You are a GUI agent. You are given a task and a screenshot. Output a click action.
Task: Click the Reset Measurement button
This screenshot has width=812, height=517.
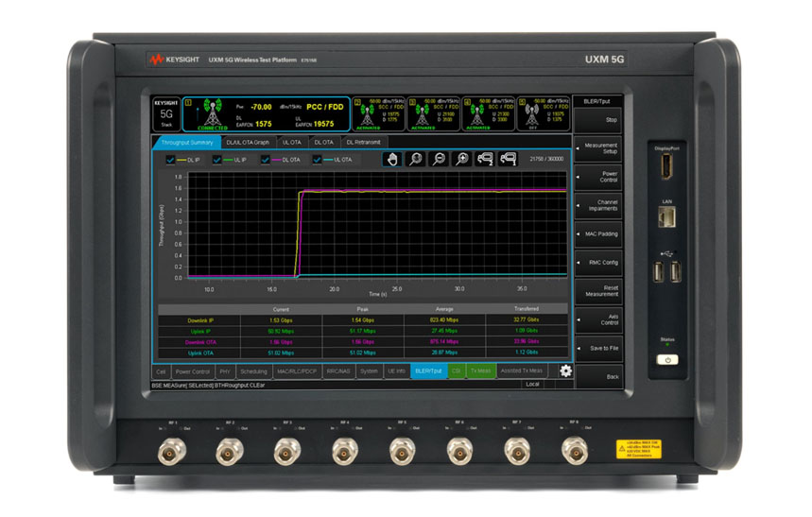tap(599, 289)
